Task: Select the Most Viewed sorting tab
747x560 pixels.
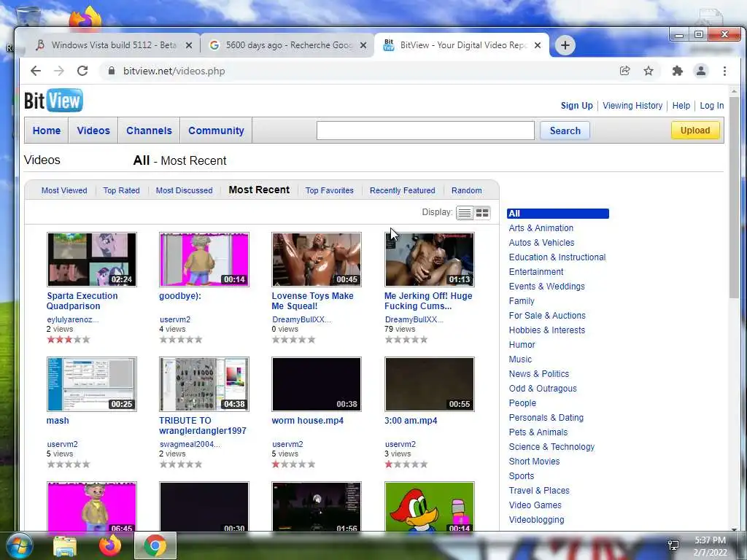Action: pos(64,190)
